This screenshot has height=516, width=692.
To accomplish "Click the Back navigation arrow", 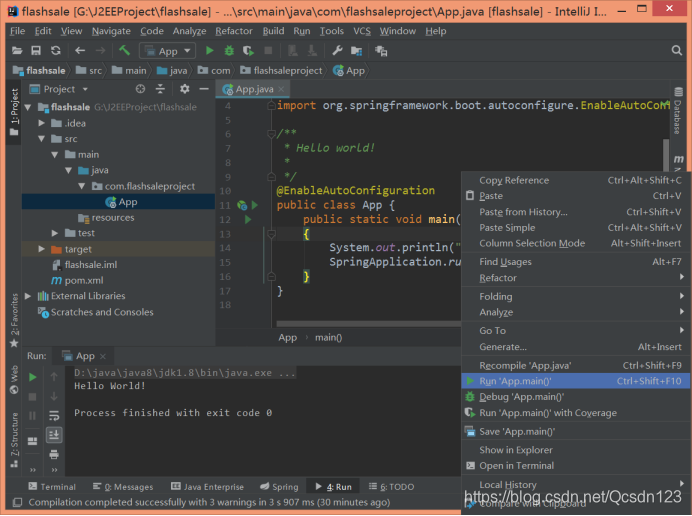I will point(80,51).
